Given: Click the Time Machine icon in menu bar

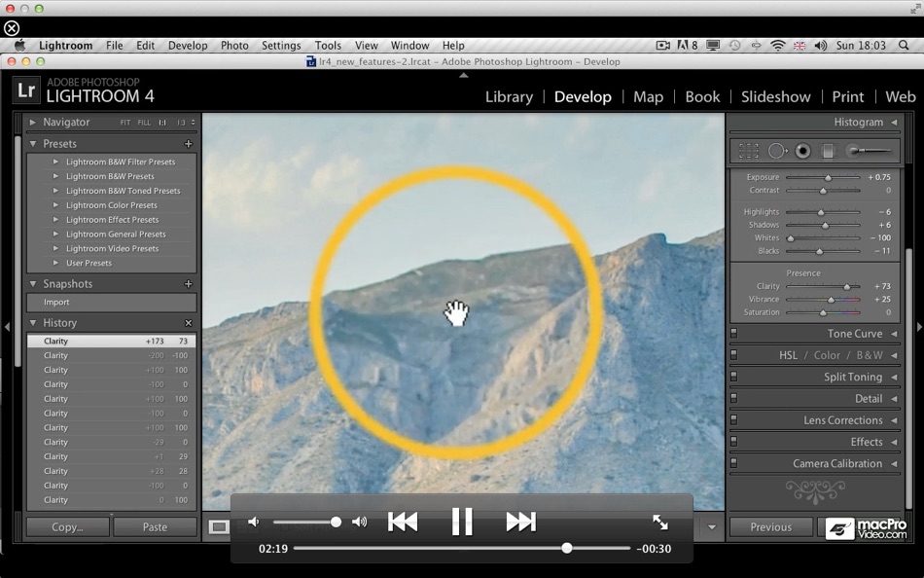Looking at the screenshot, I should coord(734,46).
